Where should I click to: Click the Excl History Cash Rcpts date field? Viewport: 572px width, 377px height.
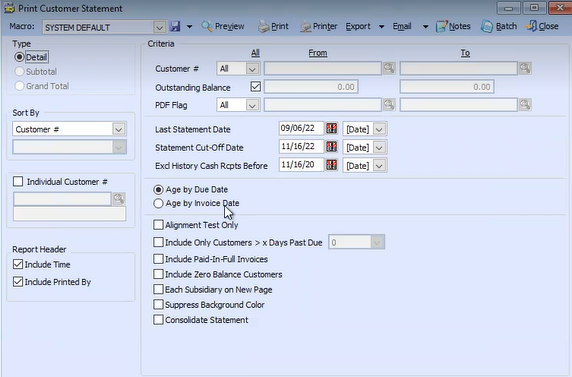[x=301, y=165]
